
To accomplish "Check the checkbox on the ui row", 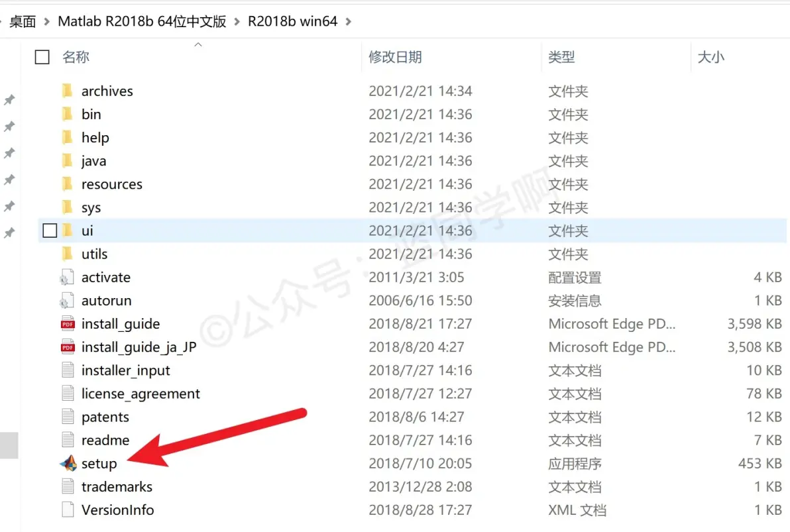I will point(50,231).
